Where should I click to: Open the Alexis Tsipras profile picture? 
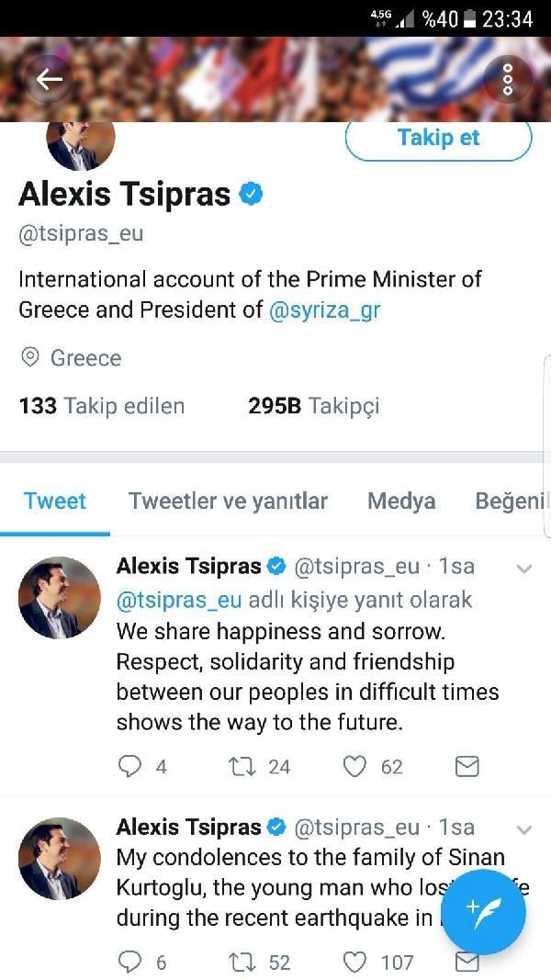click(81, 141)
